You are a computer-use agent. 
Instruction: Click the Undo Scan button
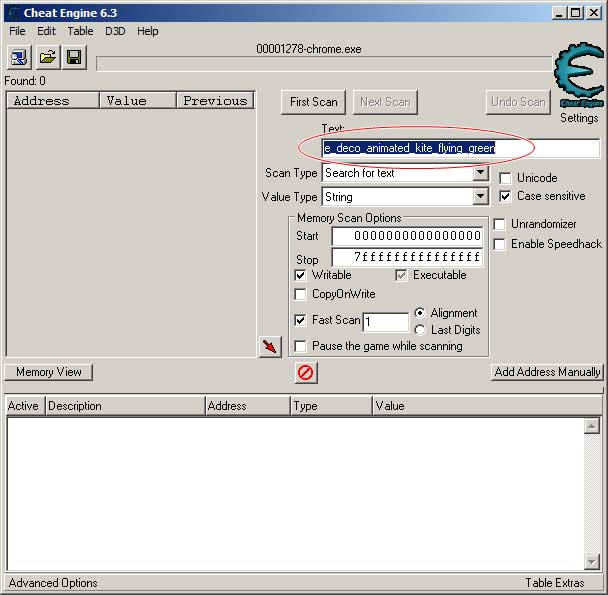(518, 102)
